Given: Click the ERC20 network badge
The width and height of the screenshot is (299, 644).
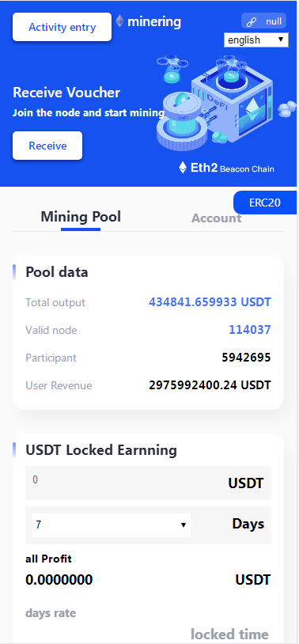Looking at the screenshot, I should [265, 203].
